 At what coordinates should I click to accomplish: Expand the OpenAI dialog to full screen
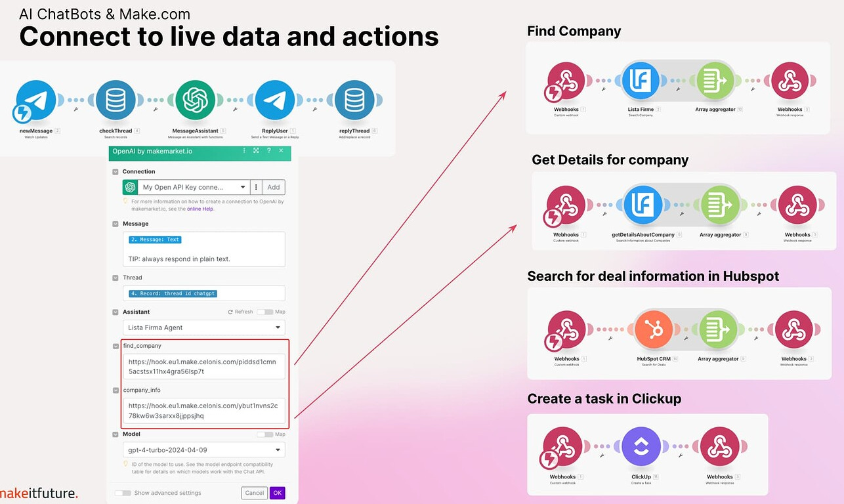256,150
